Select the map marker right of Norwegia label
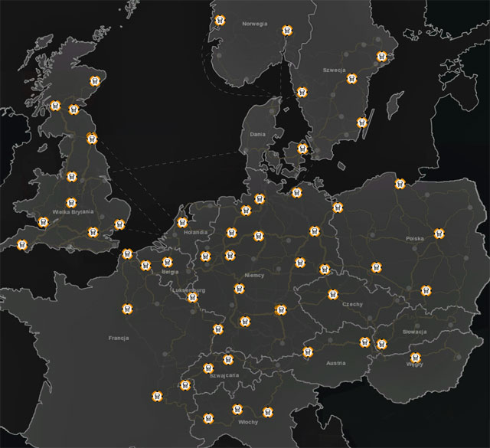This screenshot has width=490, height=448. (287, 30)
